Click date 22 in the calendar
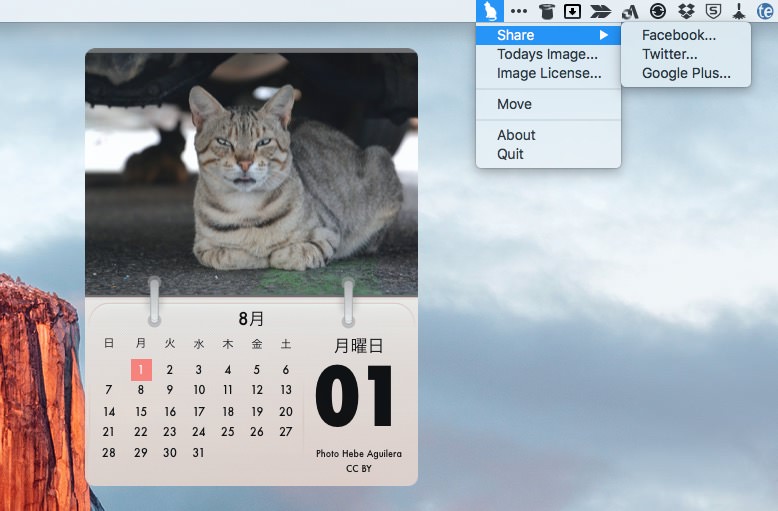778x511 pixels. (141, 432)
